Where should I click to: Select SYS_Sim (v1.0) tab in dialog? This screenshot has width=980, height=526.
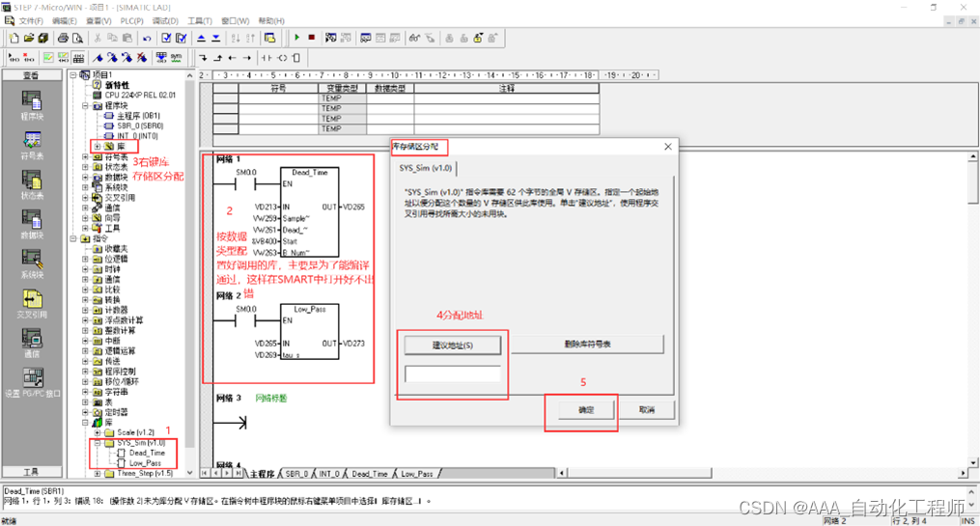click(425, 168)
